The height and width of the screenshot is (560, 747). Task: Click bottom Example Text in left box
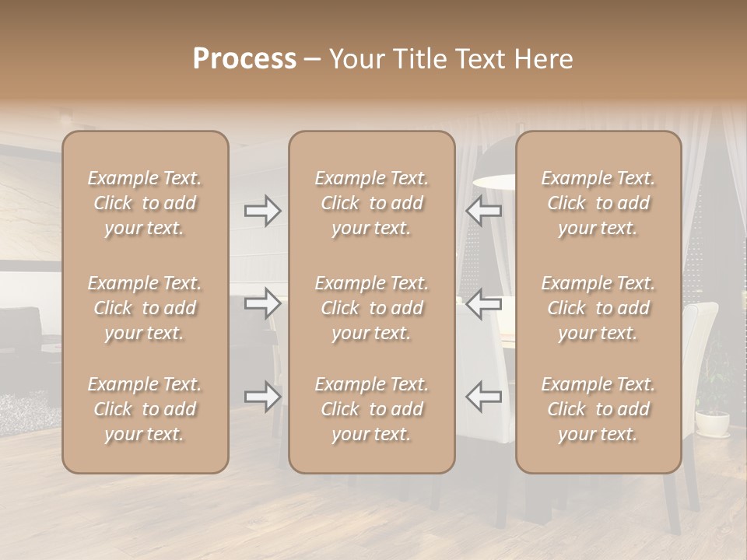pyautogui.click(x=145, y=409)
